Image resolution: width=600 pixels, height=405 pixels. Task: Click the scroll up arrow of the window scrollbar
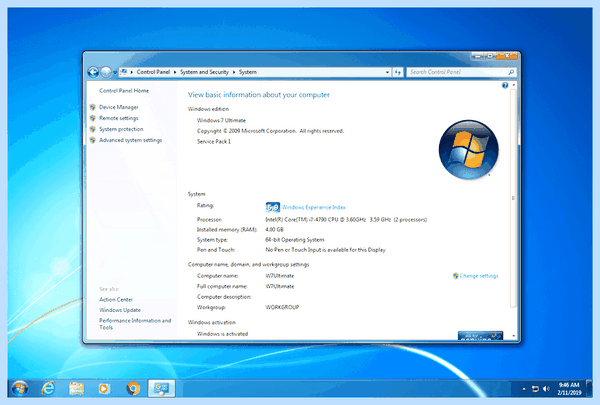[x=514, y=85]
